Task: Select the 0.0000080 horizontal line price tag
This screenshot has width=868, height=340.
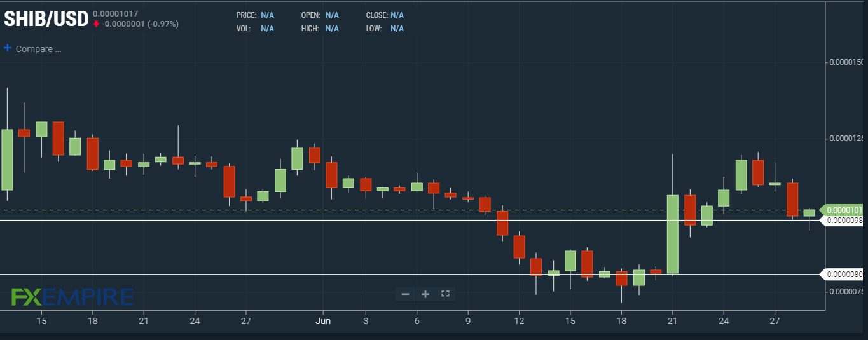Action: pos(842,275)
